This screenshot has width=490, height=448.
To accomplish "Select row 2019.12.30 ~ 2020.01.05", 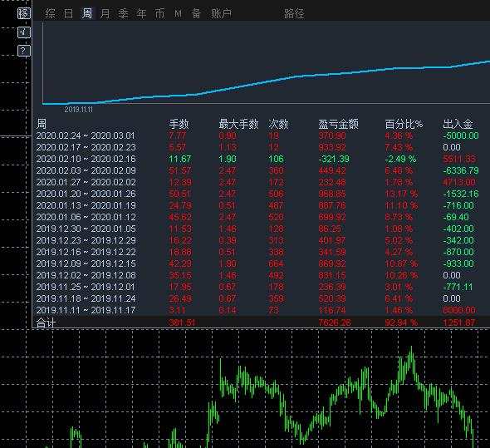I will [x=261, y=229].
